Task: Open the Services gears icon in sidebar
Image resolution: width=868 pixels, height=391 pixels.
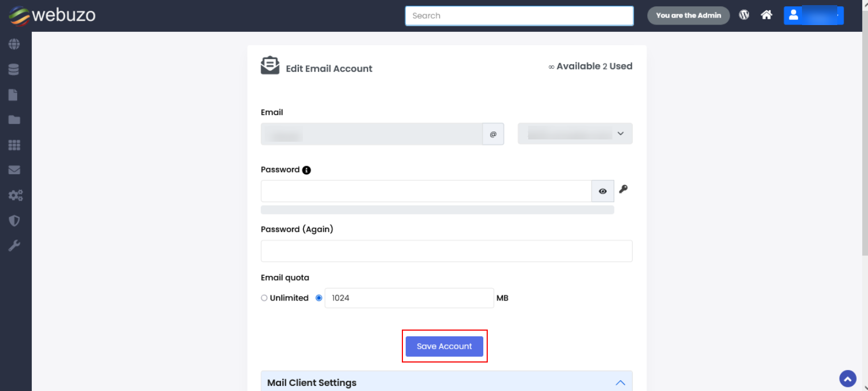Action: 15,195
